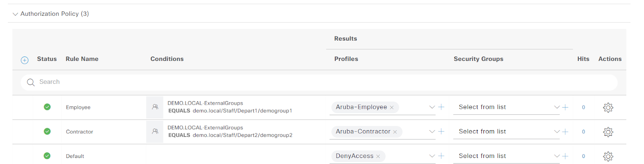Remove the Aruba-Employee profile tag
Viewport: 644px width, 164px height.
392,108
